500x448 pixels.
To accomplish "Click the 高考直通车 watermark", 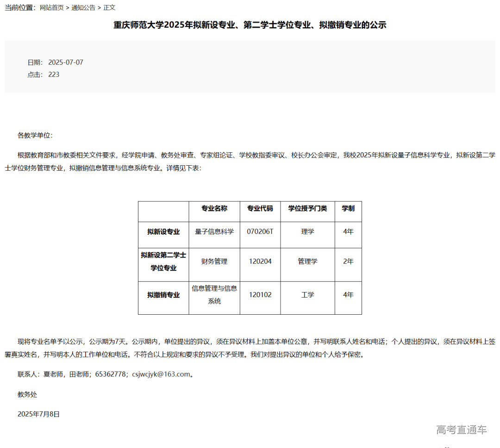I will [462, 430].
